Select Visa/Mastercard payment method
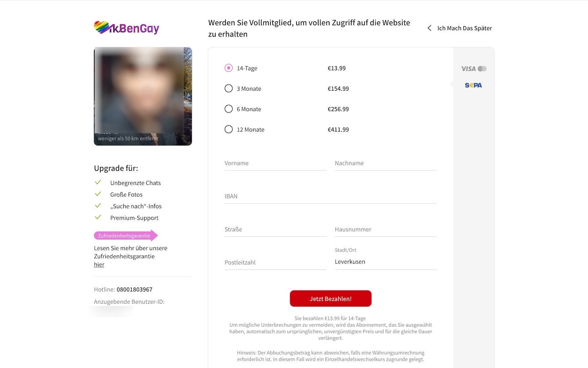Viewport: 588px width, 368px height. coord(474,69)
